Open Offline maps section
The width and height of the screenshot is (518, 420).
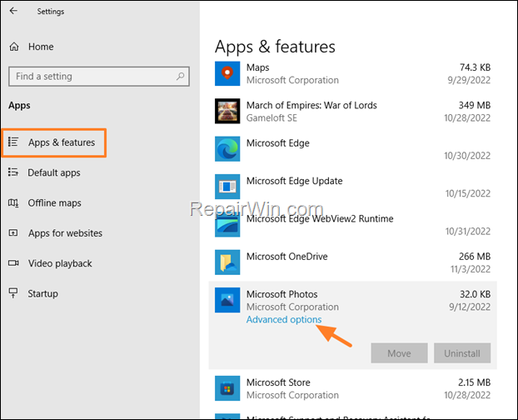coord(54,202)
